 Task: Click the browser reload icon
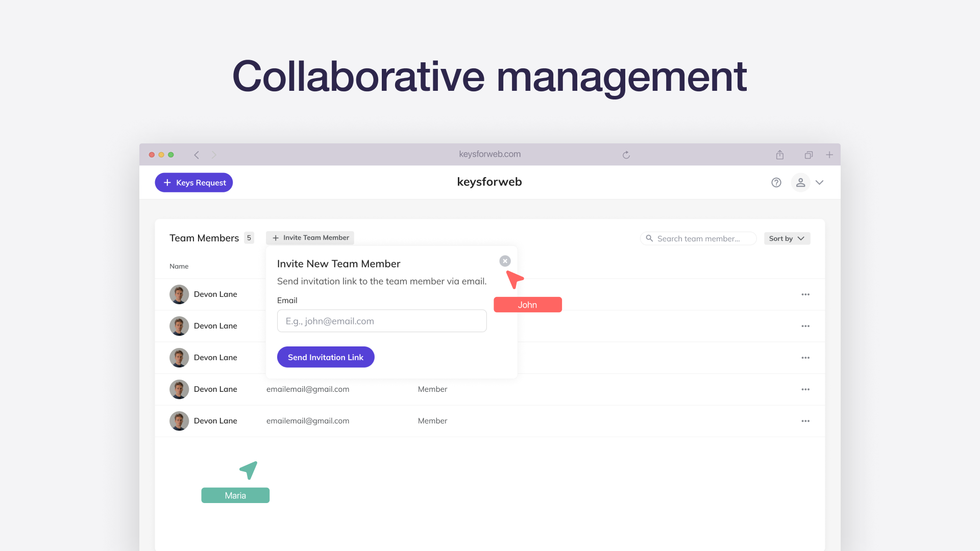(x=626, y=155)
